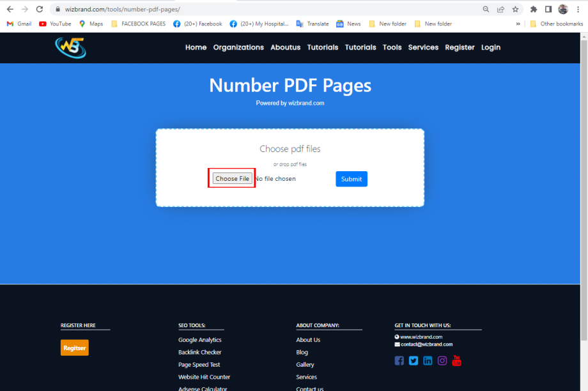588x391 pixels.
Task: Open the Instagram icon in the footer
Action: pyautogui.click(x=442, y=360)
